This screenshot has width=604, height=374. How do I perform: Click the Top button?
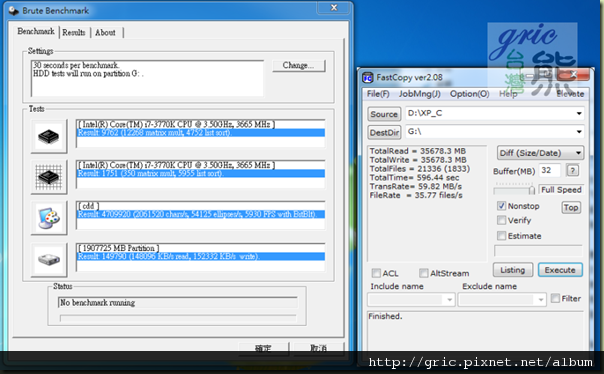571,208
